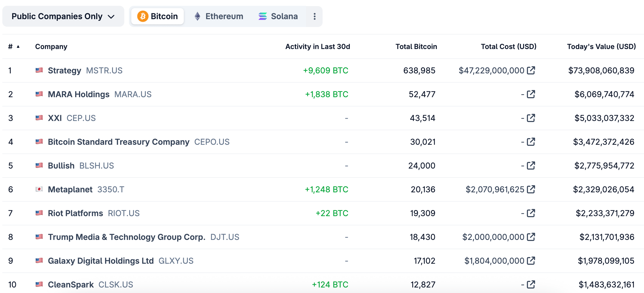The height and width of the screenshot is (293, 644).
Task: Open MARA Holdings external link icon
Action: [x=531, y=94]
